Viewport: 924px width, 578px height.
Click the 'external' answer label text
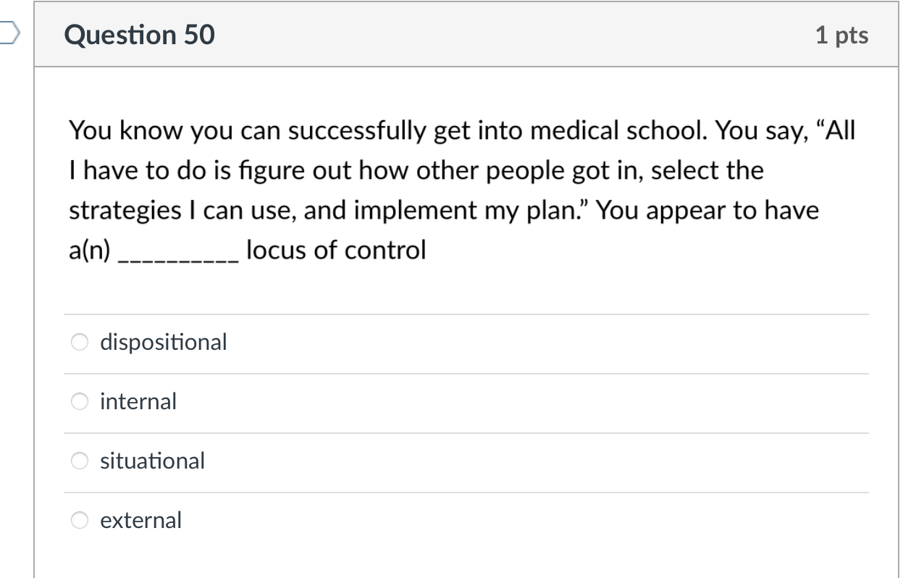[x=140, y=519]
